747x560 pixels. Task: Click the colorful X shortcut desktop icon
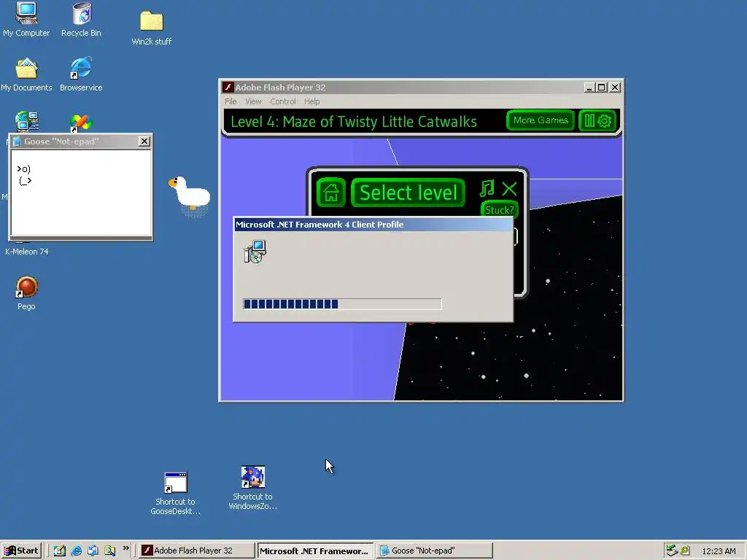[81, 122]
